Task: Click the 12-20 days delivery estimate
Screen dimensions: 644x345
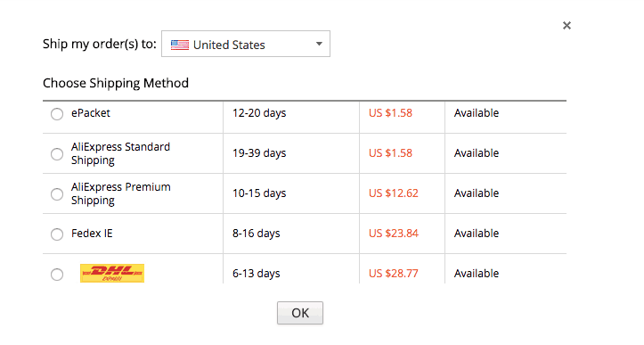Action: tap(259, 113)
